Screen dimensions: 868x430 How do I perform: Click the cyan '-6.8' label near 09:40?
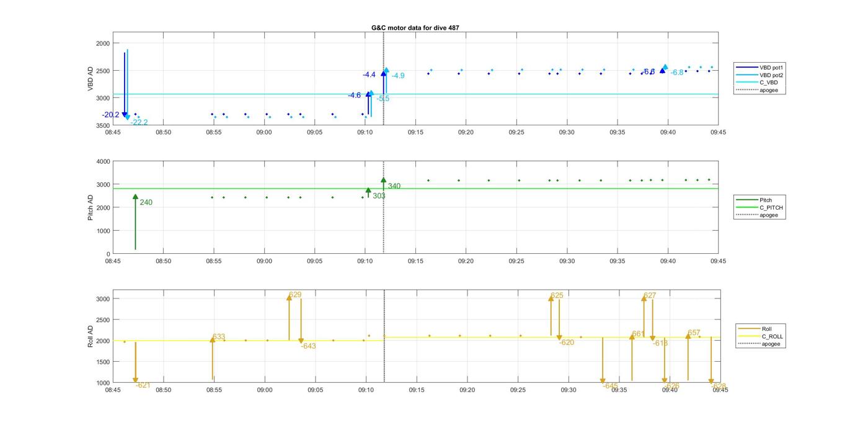click(677, 73)
